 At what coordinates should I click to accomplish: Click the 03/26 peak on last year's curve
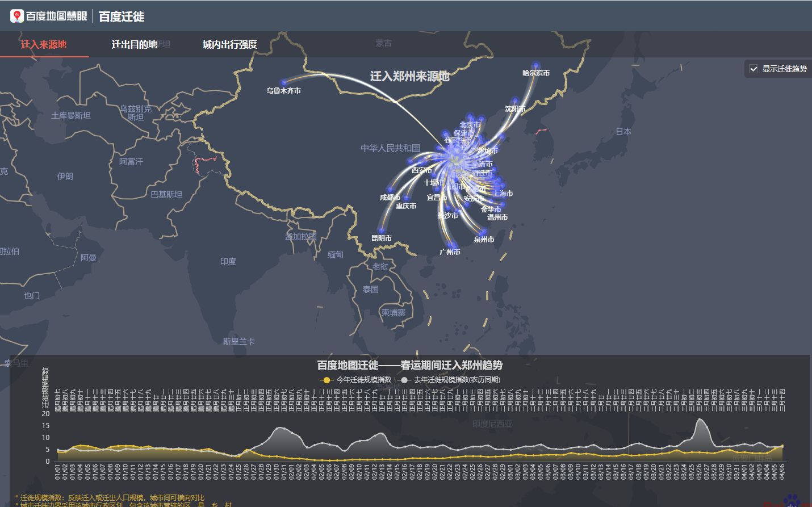pyautogui.click(x=700, y=419)
